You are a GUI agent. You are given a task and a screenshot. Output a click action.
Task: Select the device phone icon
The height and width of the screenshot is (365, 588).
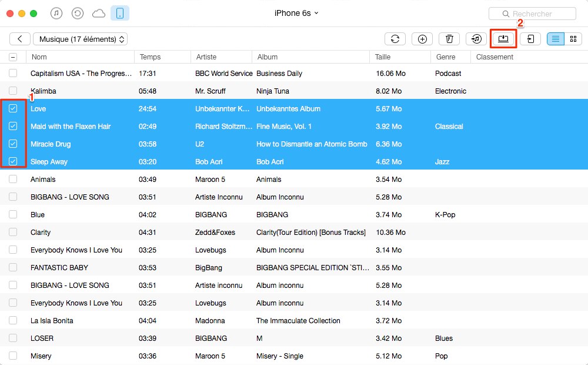(120, 13)
